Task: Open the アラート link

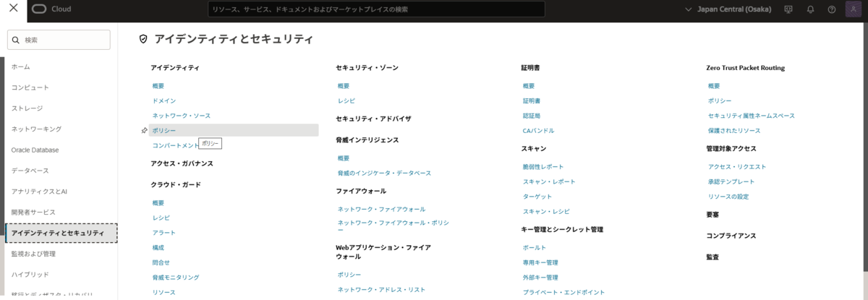Action: coord(164,233)
